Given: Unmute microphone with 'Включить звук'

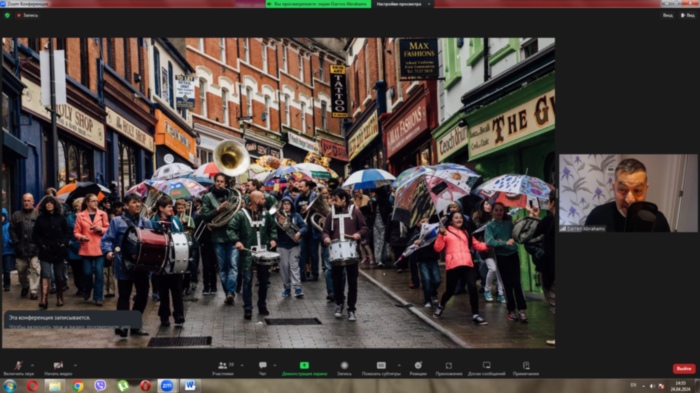Looking at the screenshot, I should pos(19,368).
